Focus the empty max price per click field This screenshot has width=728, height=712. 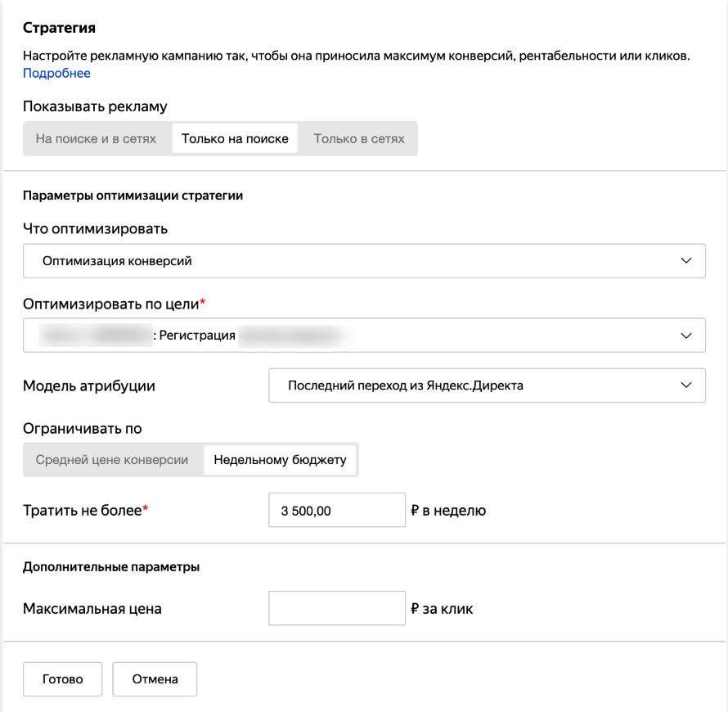tap(336, 608)
